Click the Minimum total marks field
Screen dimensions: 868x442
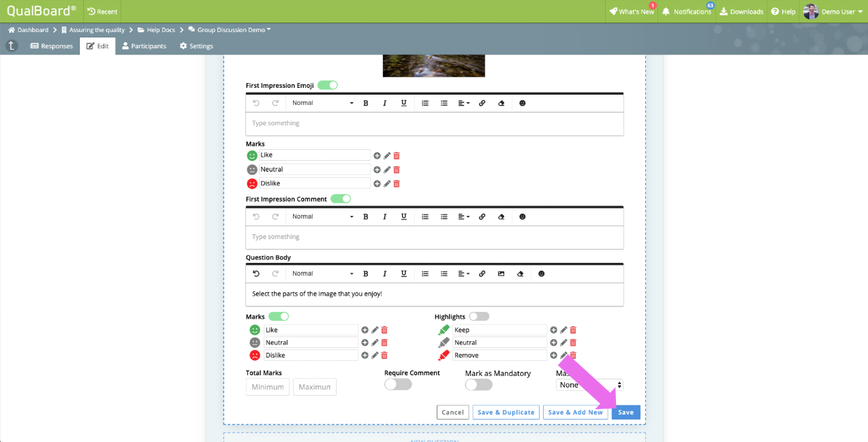click(x=268, y=387)
